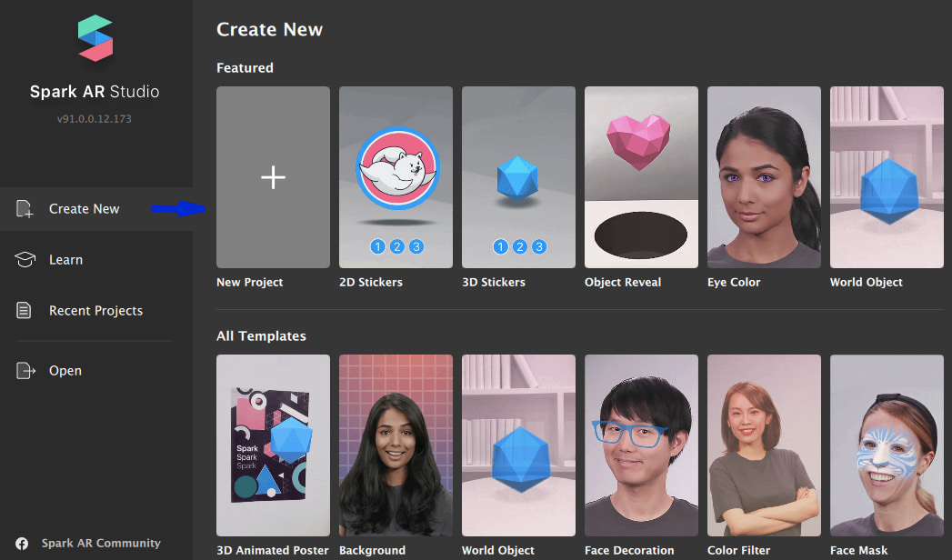
Task: Open the Face Mask template
Action: point(887,445)
